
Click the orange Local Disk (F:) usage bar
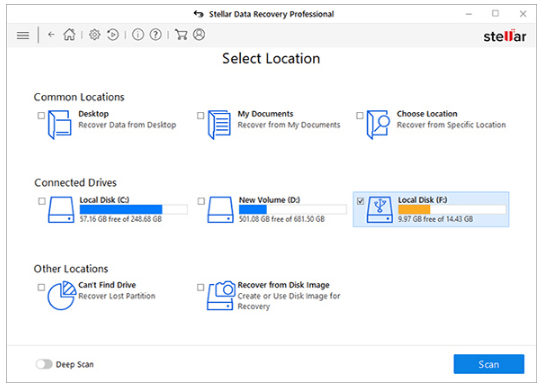pyautogui.click(x=452, y=209)
